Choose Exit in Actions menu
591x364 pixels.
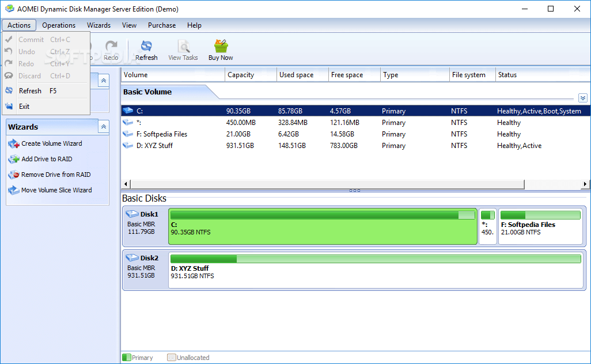coord(46,106)
